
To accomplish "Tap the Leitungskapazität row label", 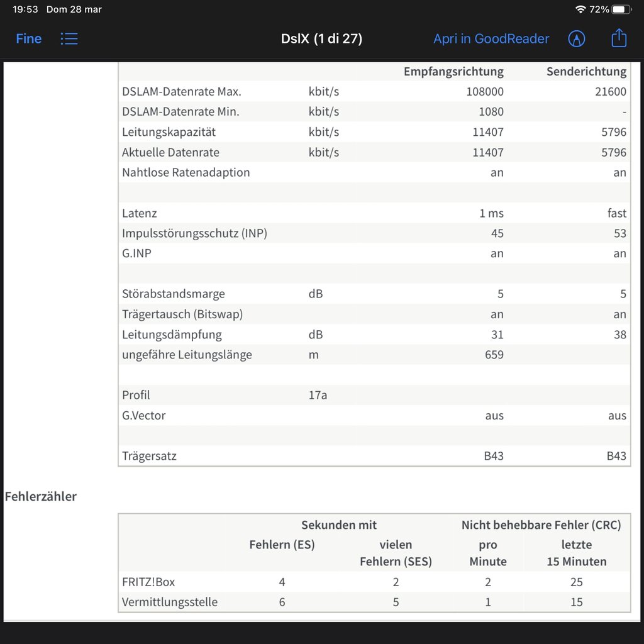I will [x=169, y=132].
